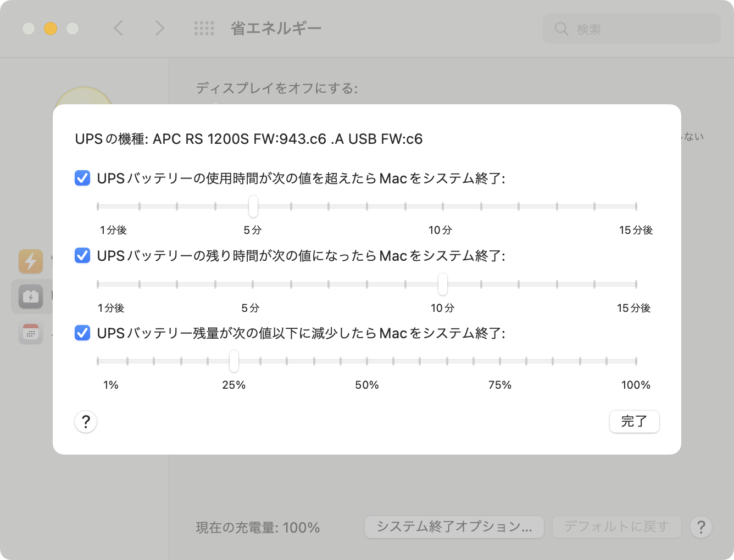Viewport: 734px width, 560px height.
Task: Minimize the window with the yellow button
Action: coord(51,29)
